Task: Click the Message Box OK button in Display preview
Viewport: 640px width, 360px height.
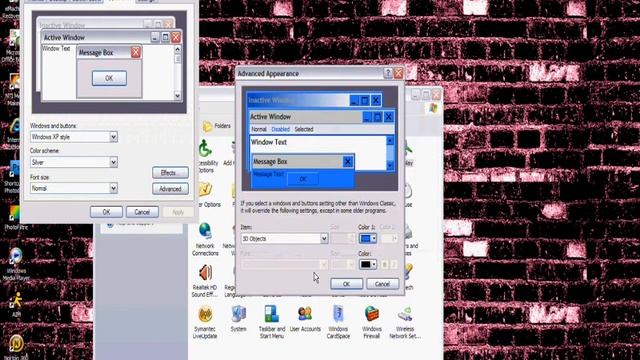Action: click(109, 78)
